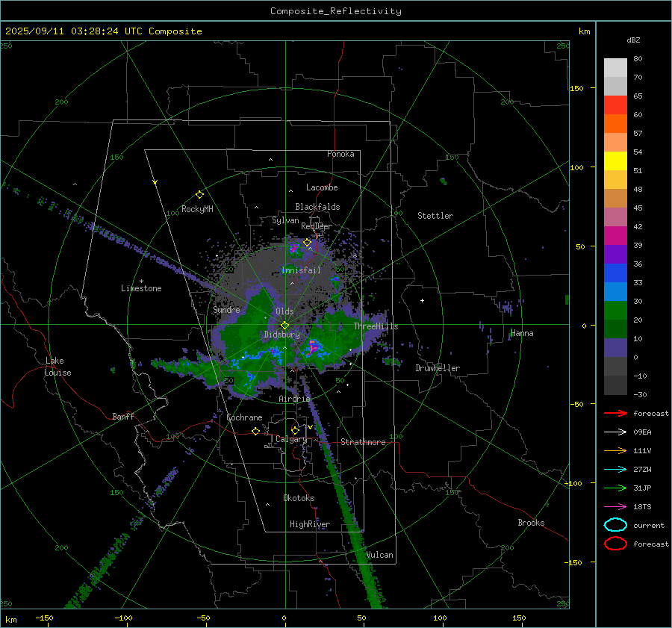This screenshot has height=628, width=672.
Task: Click the Ponoka city label
Action: coord(340,154)
